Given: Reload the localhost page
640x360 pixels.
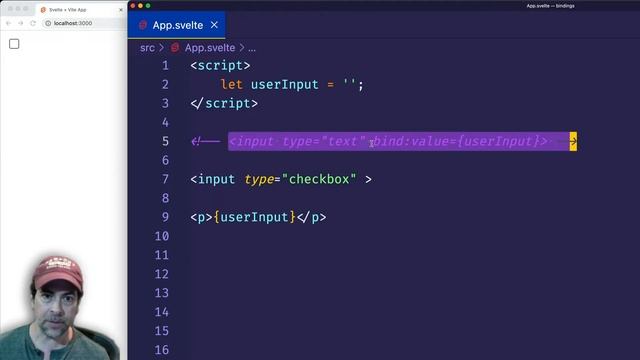Looking at the screenshot, I should coord(33,23).
